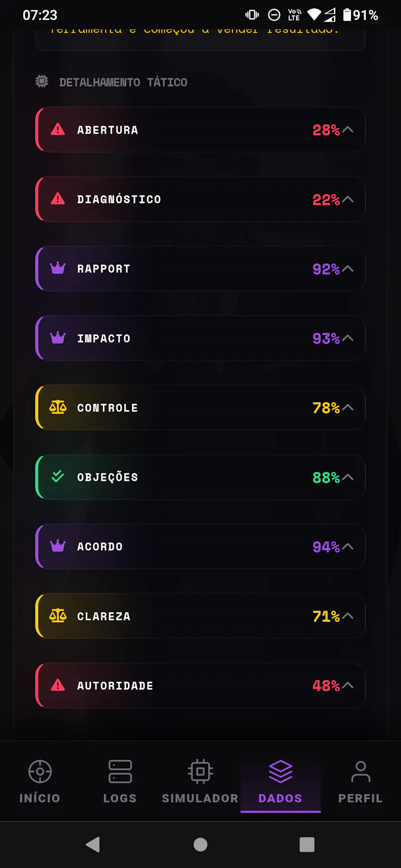The height and width of the screenshot is (868, 401).
Task: Open the Início tab
Action: pyautogui.click(x=40, y=781)
